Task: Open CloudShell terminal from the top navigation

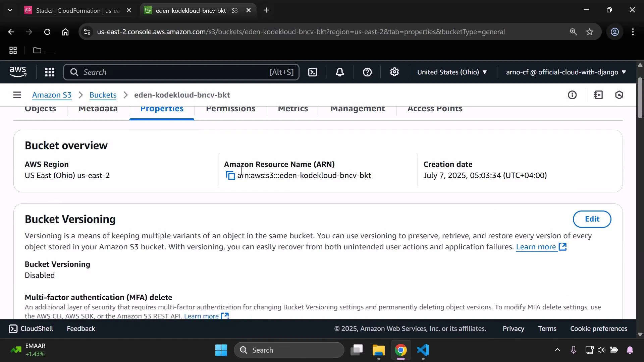Action: coord(312,72)
